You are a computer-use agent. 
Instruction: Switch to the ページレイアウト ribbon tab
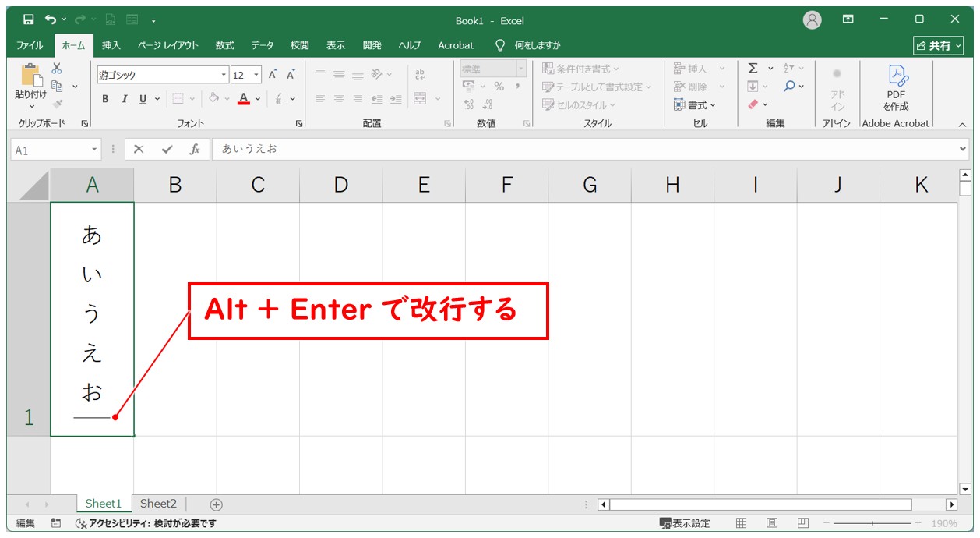click(x=168, y=45)
